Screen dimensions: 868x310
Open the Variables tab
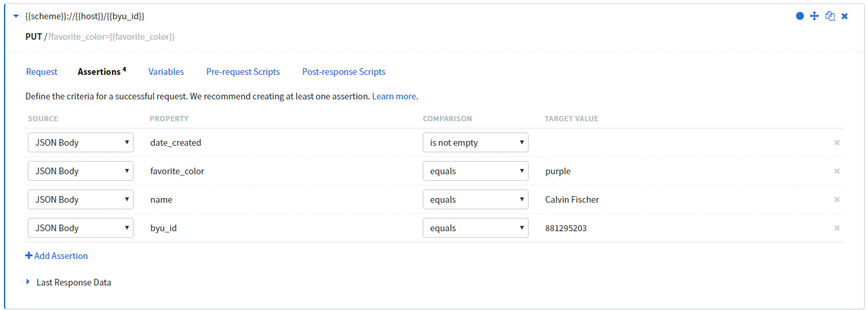pos(166,72)
